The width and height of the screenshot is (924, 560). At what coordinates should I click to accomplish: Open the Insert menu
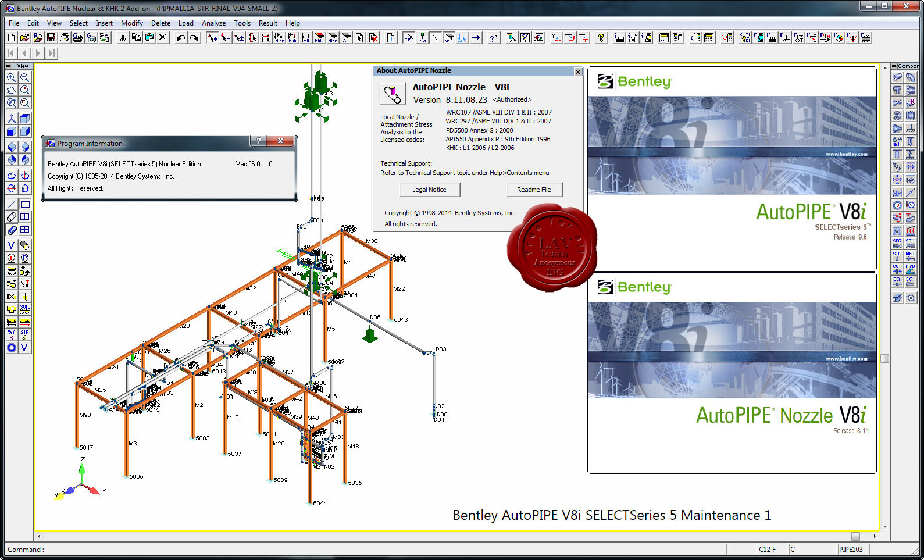click(x=104, y=23)
